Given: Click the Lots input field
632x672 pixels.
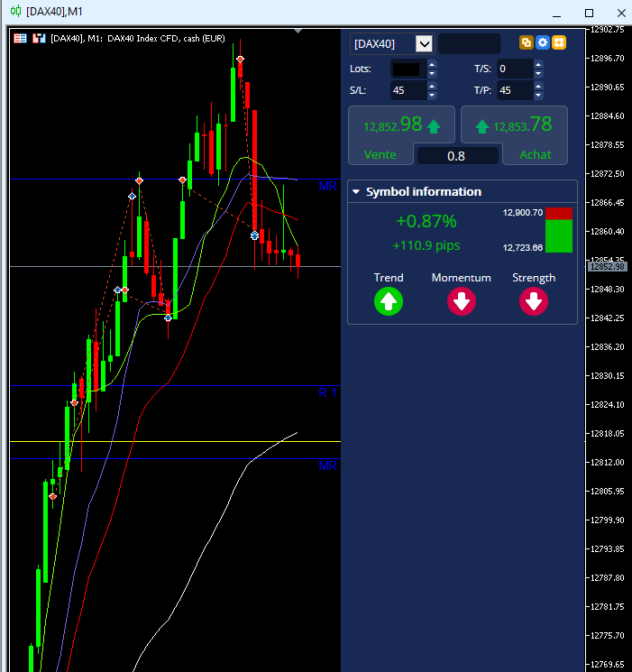Looking at the screenshot, I should point(408,69).
